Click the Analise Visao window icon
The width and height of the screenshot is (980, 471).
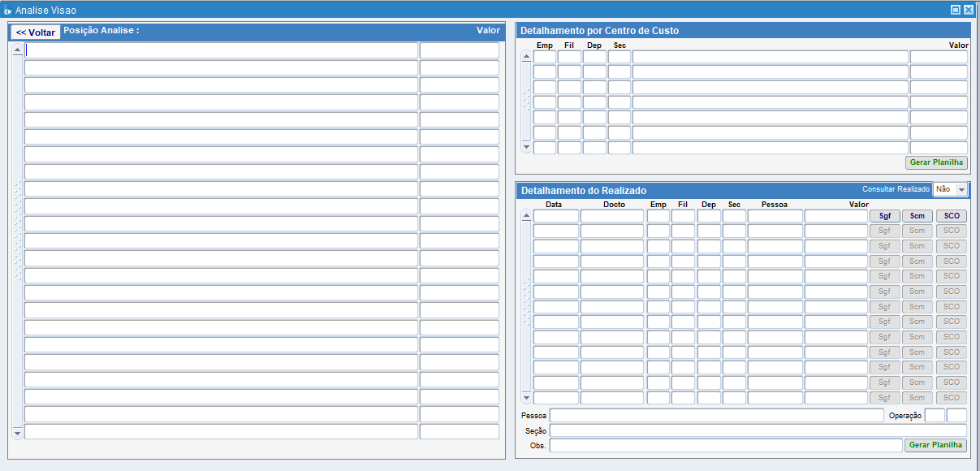7,11
